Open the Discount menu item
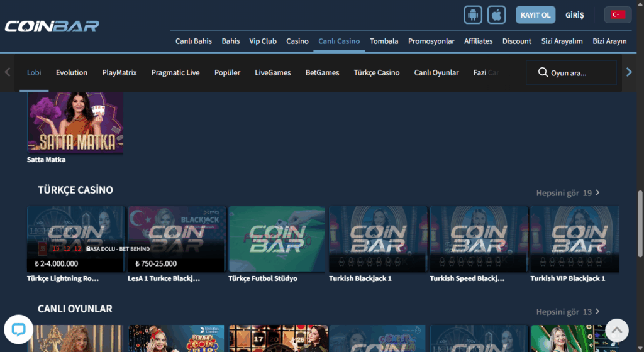 click(x=517, y=41)
